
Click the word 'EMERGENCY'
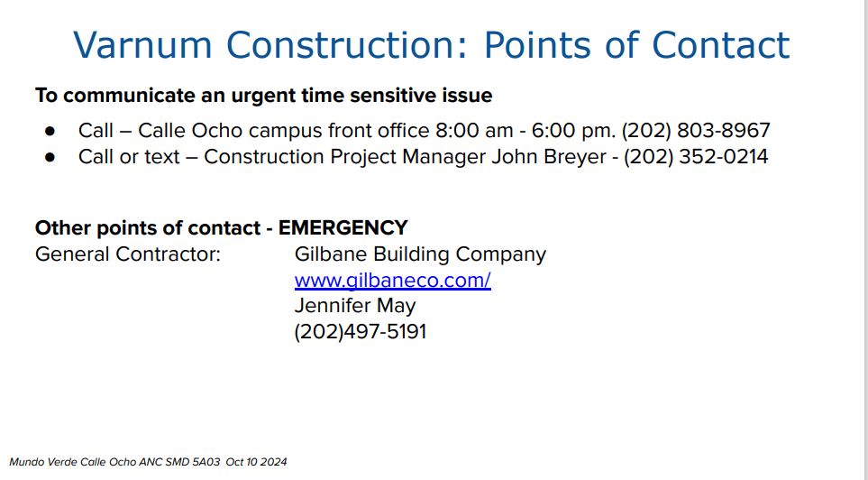(x=343, y=227)
